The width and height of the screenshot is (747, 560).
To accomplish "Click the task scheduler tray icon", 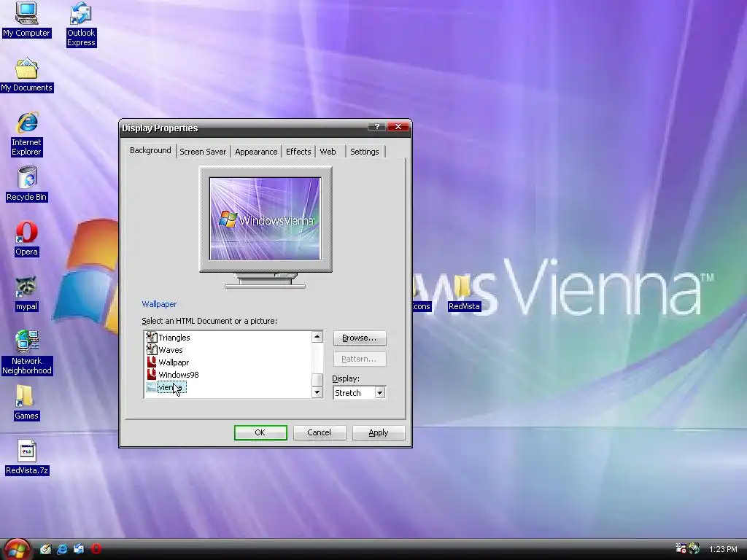I will coord(681,548).
